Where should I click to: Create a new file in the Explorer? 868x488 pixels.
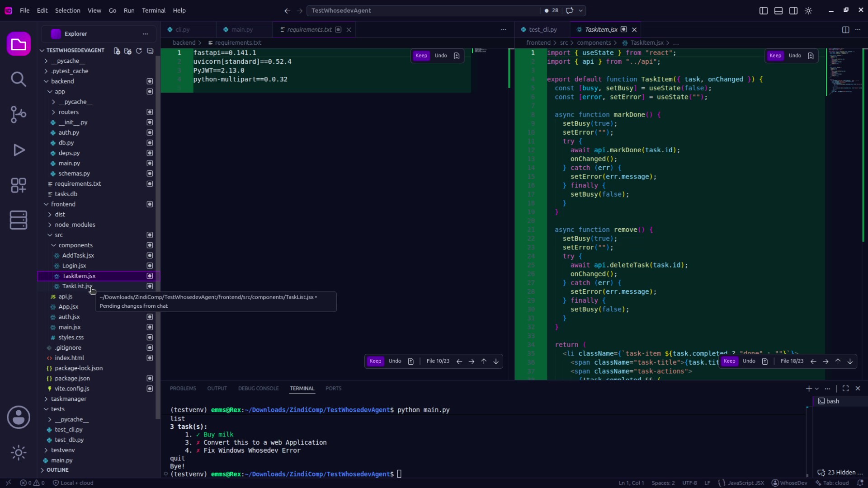coord(117,51)
